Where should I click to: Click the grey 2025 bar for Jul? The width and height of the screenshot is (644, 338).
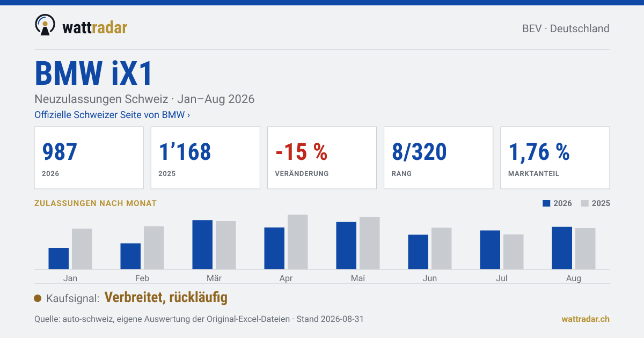point(514,252)
